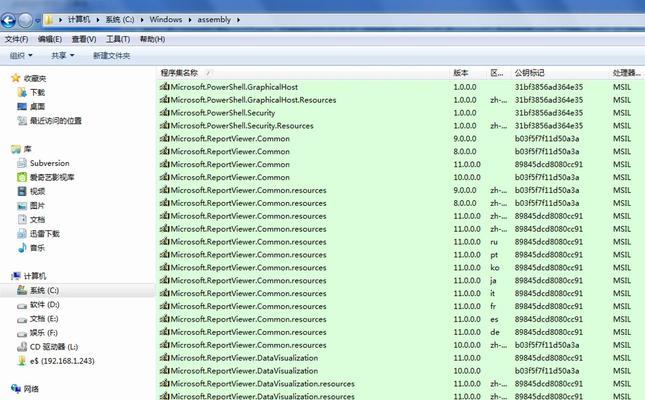This screenshot has width=645, height=400.
Task: Select 系统 (C:) in the address breadcrumb
Action: 120,19
